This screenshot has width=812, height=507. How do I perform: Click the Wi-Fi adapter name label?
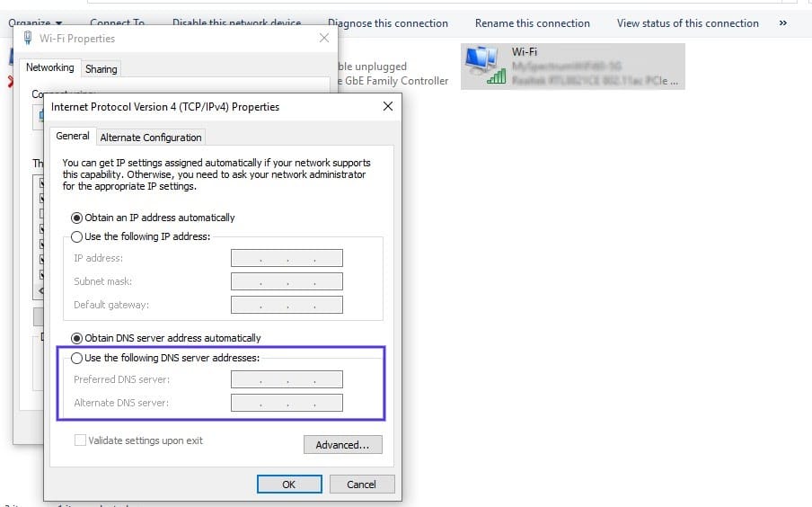(x=524, y=52)
